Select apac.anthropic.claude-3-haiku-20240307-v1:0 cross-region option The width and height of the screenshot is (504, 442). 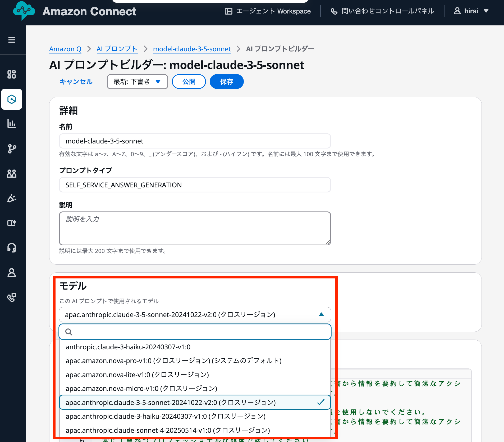[x=195, y=416]
